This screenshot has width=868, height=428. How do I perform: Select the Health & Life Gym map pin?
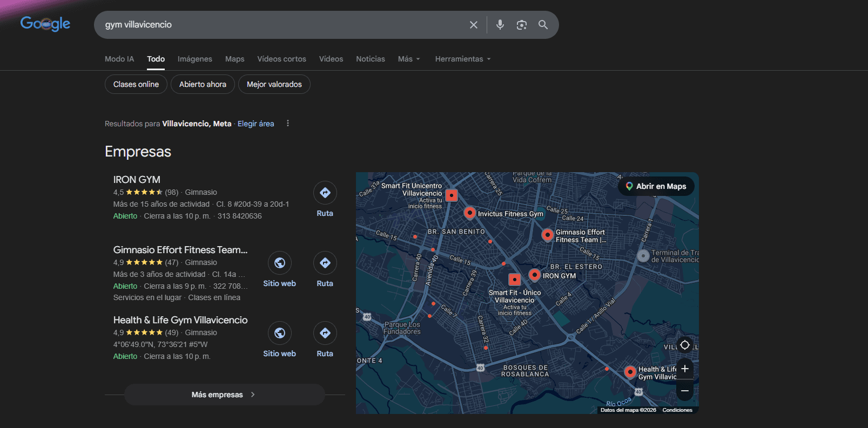630,372
